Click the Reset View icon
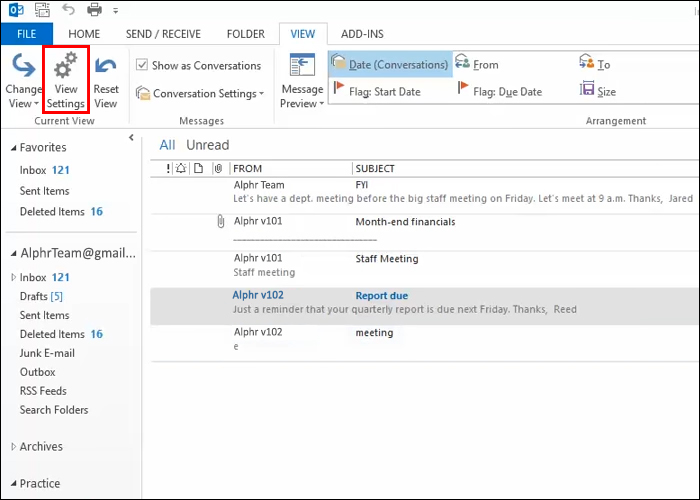The width and height of the screenshot is (700, 500). coord(106,81)
